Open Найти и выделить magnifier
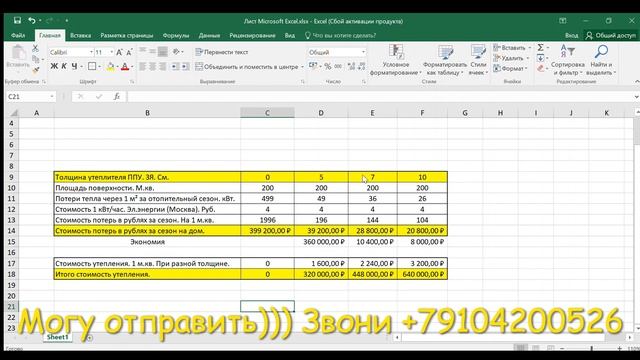 (x=601, y=60)
